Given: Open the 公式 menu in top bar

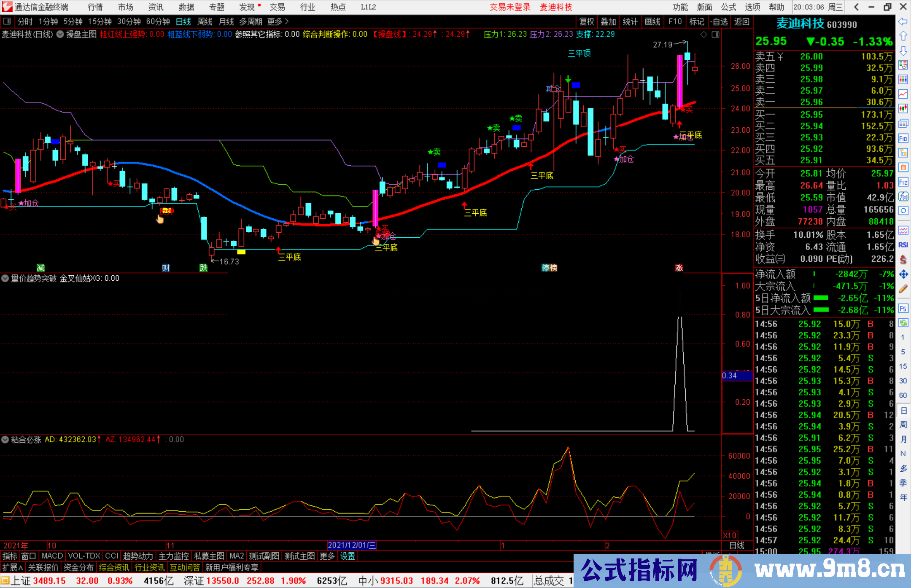Looking at the screenshot, I should (728, 7).
